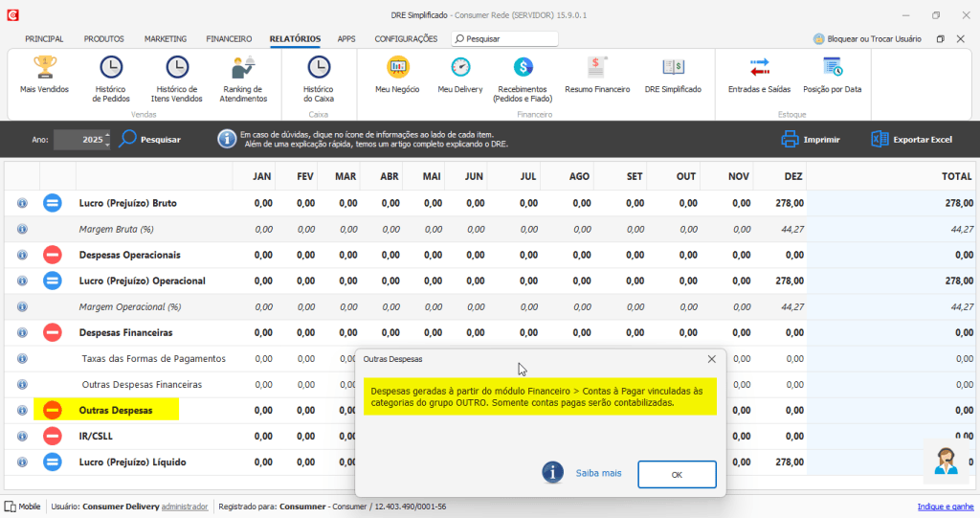Open the Posição por Data report

point(833,75)
